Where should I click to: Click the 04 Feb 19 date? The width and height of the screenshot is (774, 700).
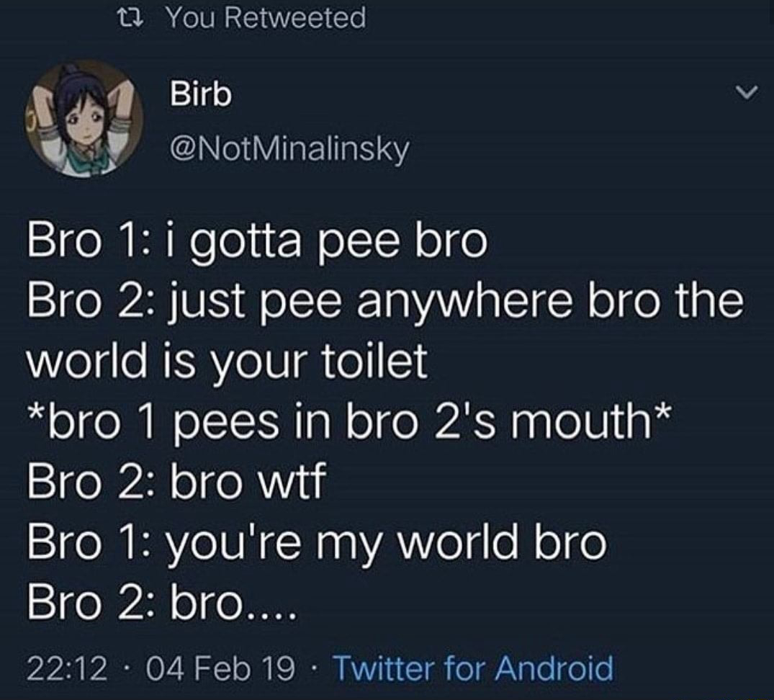pos(220,668)
